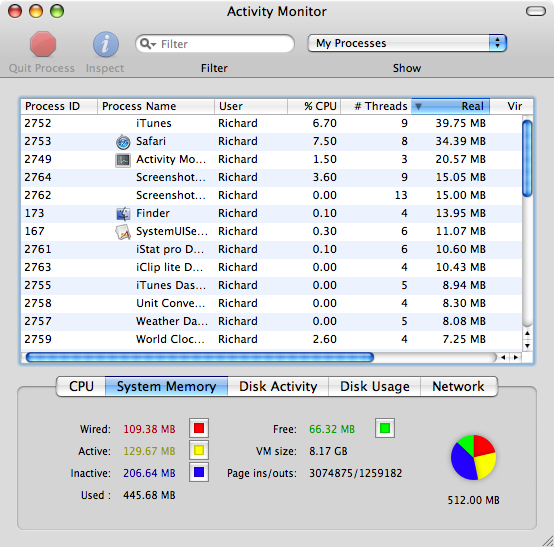The width and height of the screenshot is (554, 547).
Task: Select process ID 2764 Screenshot row
Action: [x=271, y=177]
